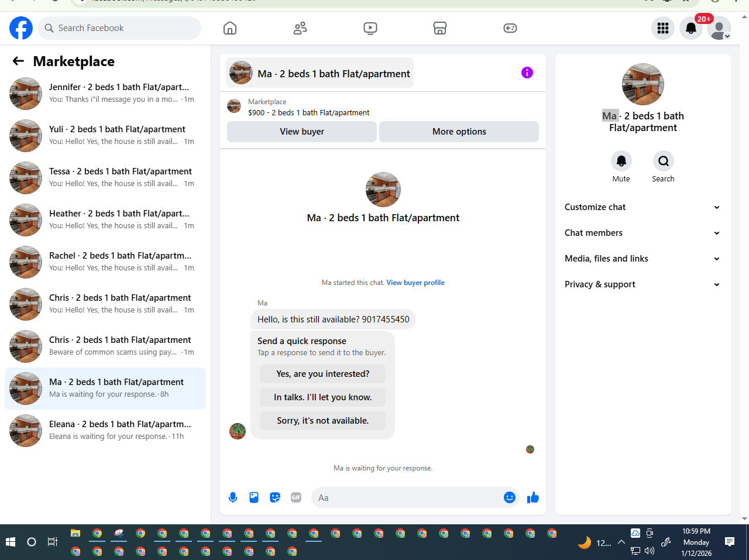Viewport: 749px width, 560px height.
Task: Open Tessa's conversation in the list
Action: (x=105, y=178)
